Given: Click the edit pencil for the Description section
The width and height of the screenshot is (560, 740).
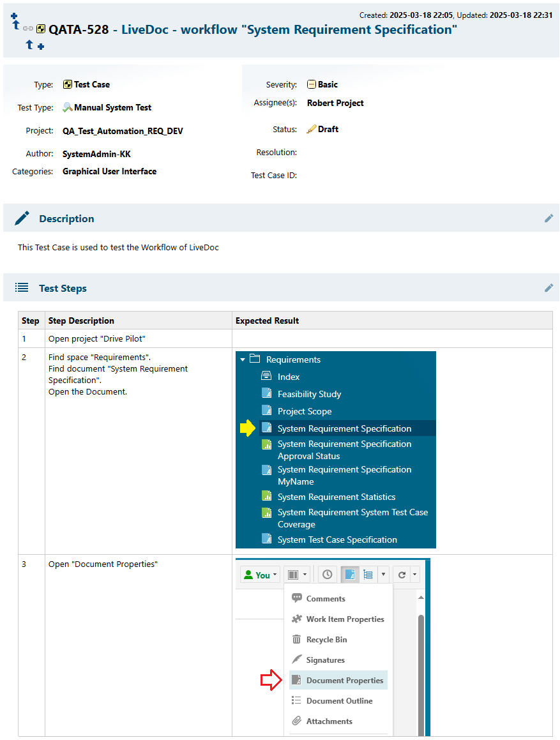Looking at the screenshot, I should click(549, 218).
